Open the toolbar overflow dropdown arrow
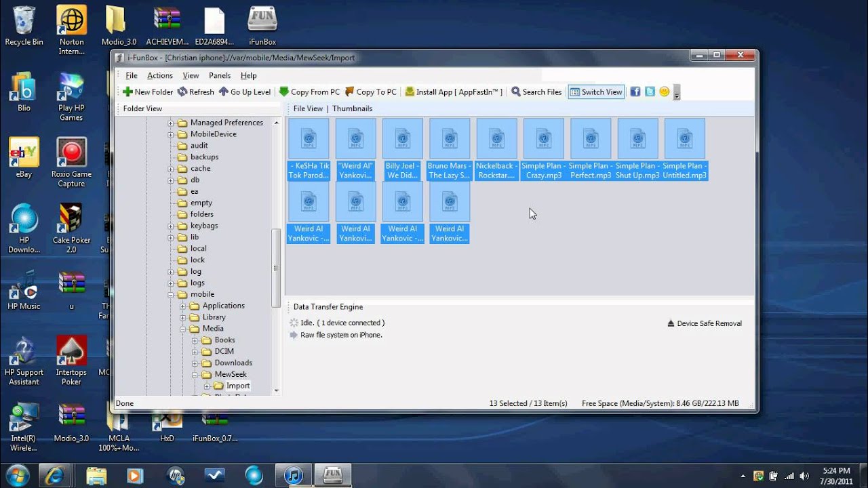The image size is (868, 488). 677,93
